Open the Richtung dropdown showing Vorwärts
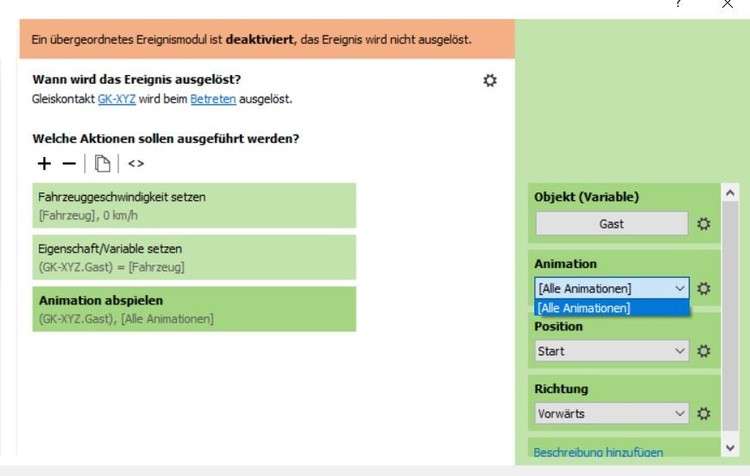The width and height of the screenshot is (750, 476). pos(612,413)
